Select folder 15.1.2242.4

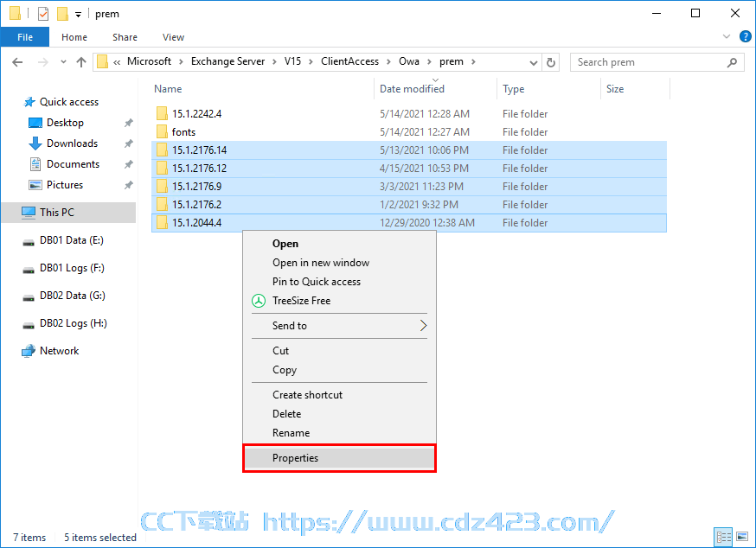tap(409, 114)
